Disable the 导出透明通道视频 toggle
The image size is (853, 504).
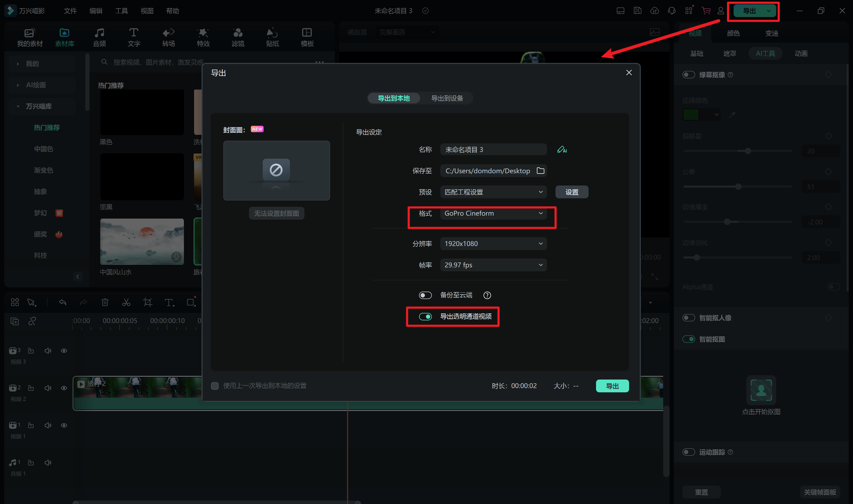(x=425, y=317)
